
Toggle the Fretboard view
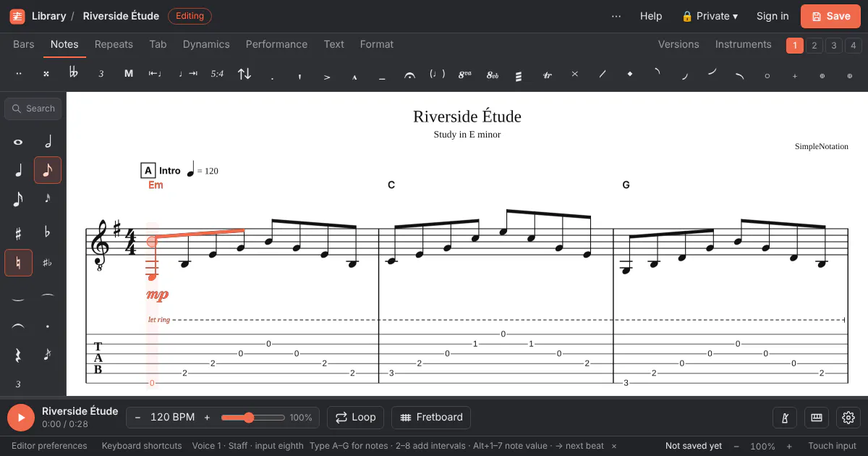tap(431, 418)
